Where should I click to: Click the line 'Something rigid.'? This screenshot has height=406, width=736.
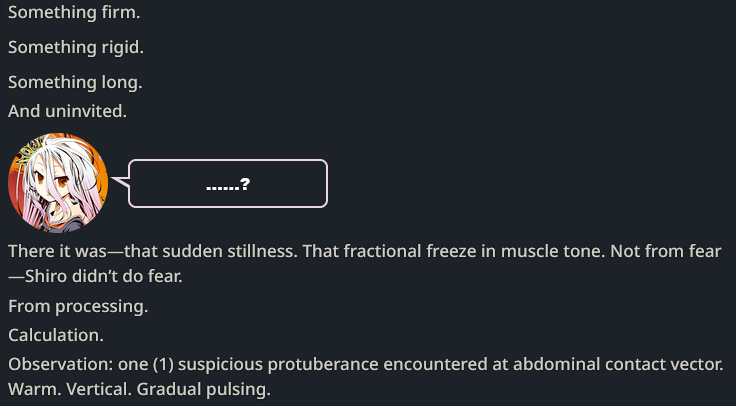(x=76, y=47)
